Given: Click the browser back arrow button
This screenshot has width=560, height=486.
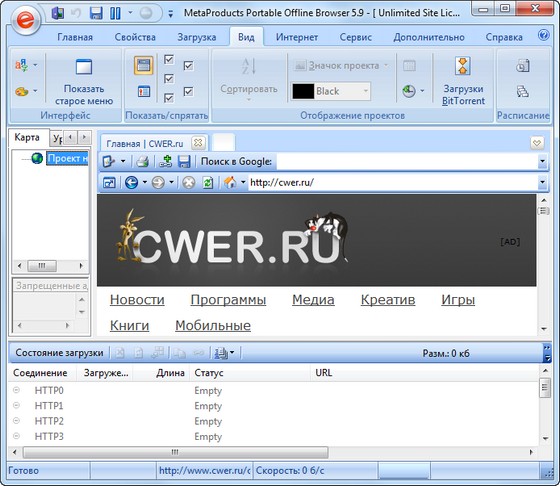Looking at the screenshot, I should [131, 183].
